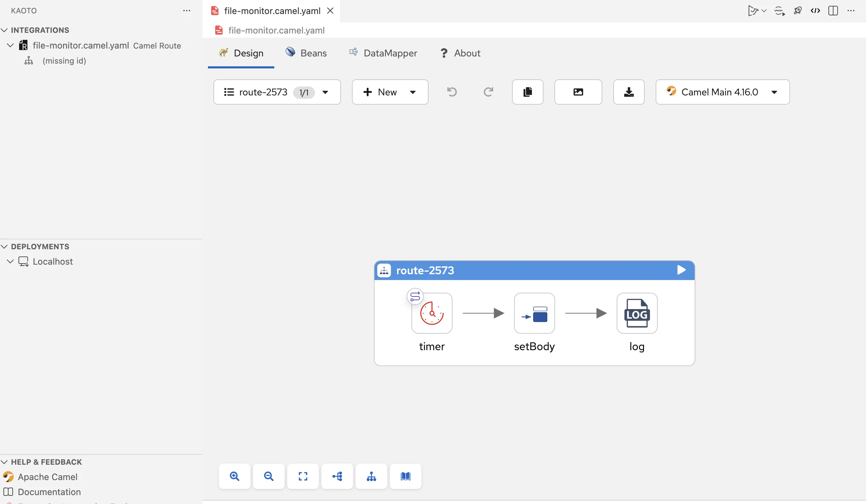The height and width of the screenshot is (504, 866).
Task: Open the Apache Camel help link
Action: tap(48, 477)
